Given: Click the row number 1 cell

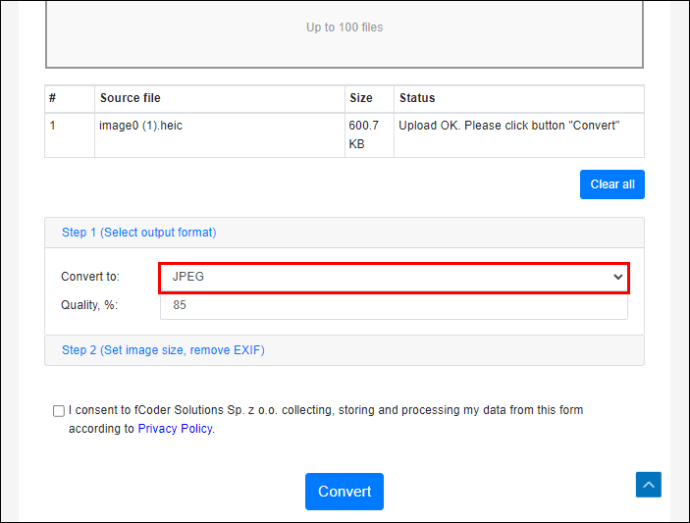Looking at the screenshot, I should point(70,135).
